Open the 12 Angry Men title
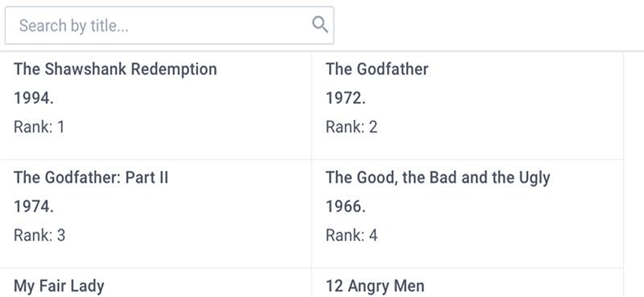 tap(375, 286)
